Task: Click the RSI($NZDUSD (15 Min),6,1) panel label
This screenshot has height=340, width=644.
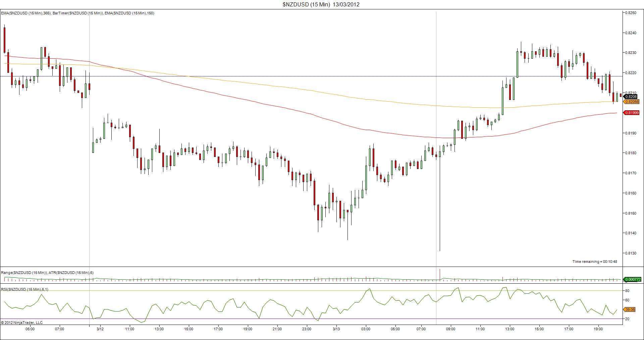Action: point(24,289)
